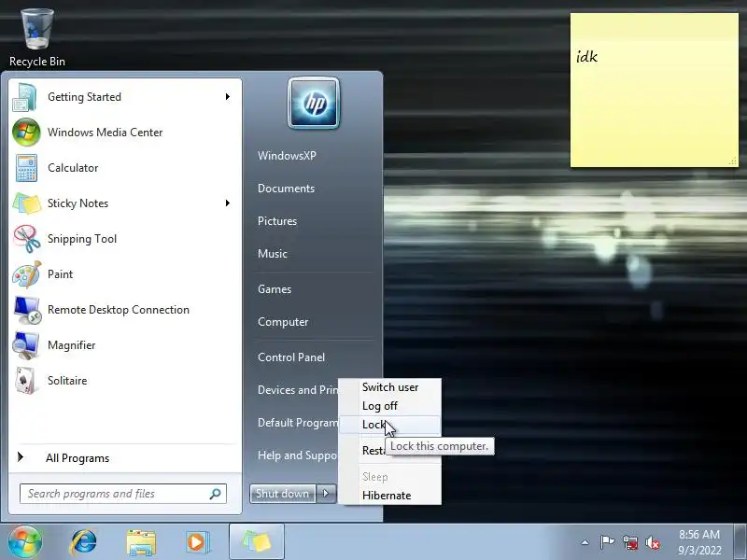The image size is (747, 560).
Task: Select Lock in the power menu
Action: pyautogui.click(x=390, y=425)
